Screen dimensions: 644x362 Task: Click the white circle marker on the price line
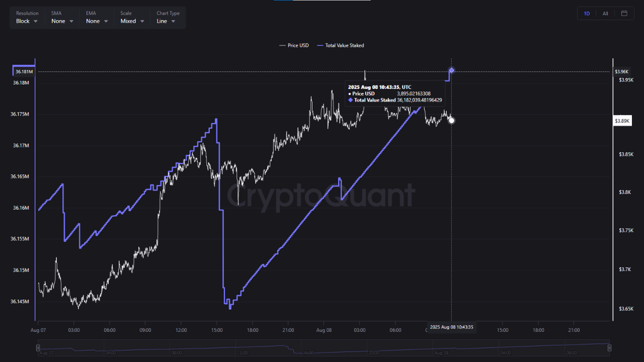451,120
